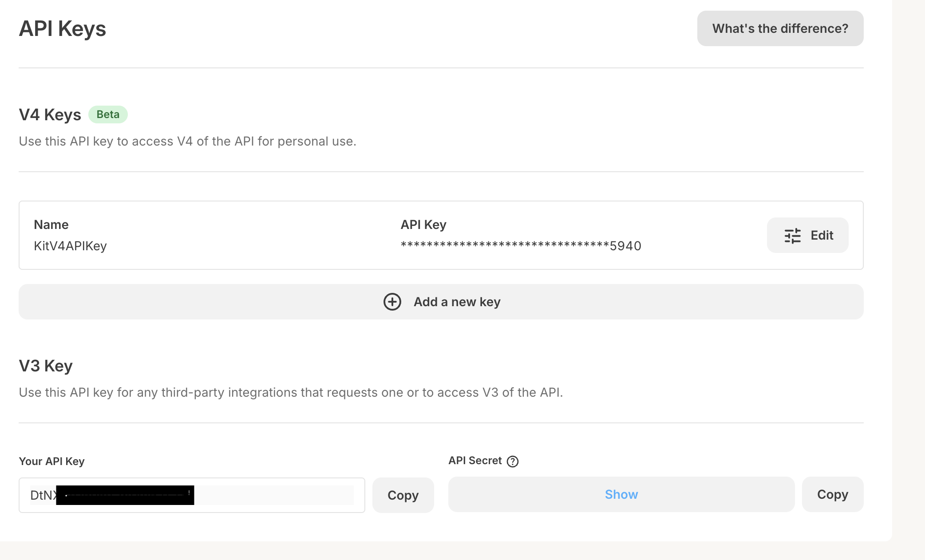Select the masked key ending in 5940
The height and width of the screenshot is (560, 925).
point(521,246)
